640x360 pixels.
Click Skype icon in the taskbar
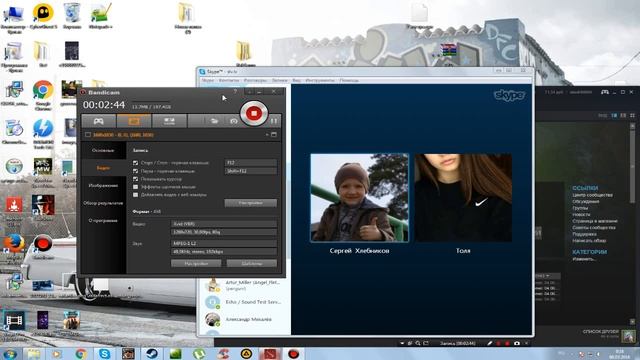coord(104,353)
